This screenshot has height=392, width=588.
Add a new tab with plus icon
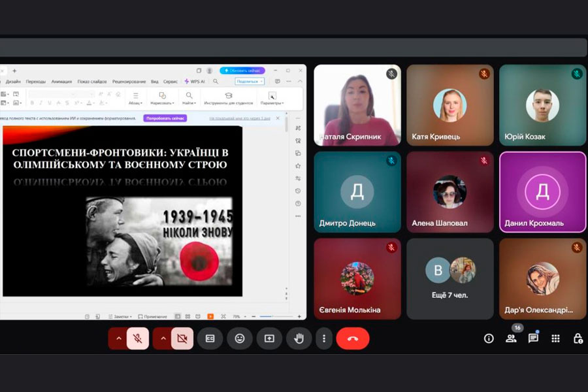[14, 71]
